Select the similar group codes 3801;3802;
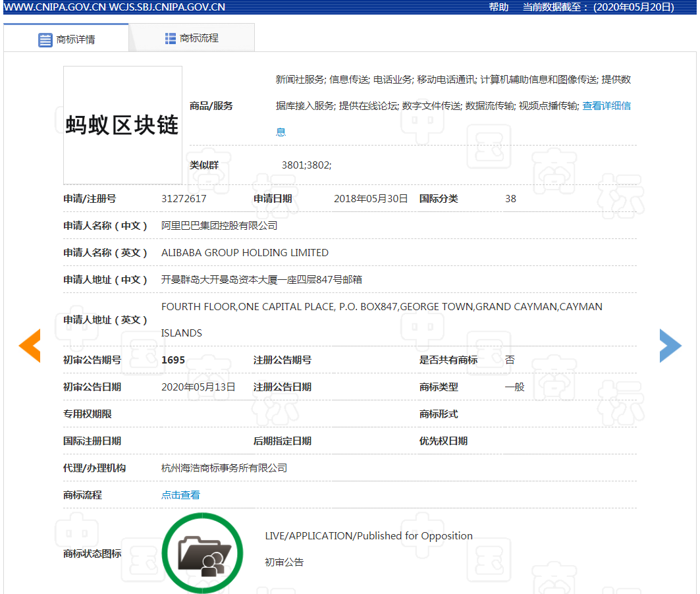 (306, 165)
